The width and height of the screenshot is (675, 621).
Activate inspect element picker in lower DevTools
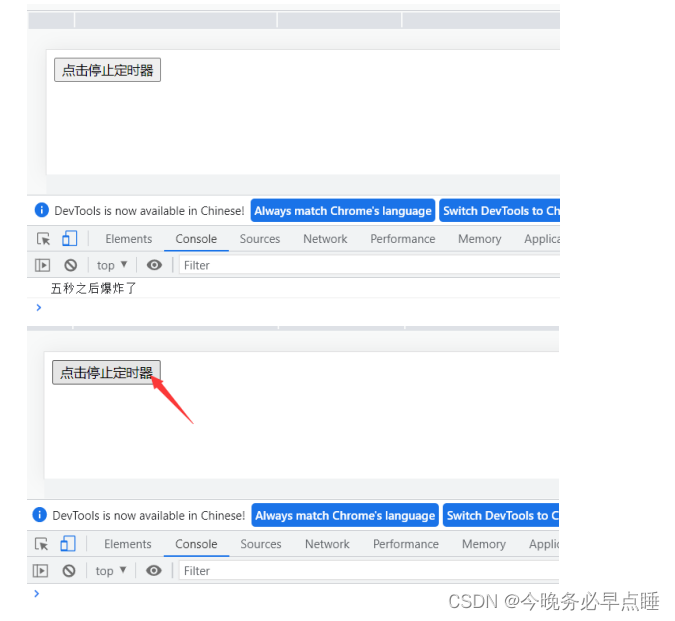41,544
